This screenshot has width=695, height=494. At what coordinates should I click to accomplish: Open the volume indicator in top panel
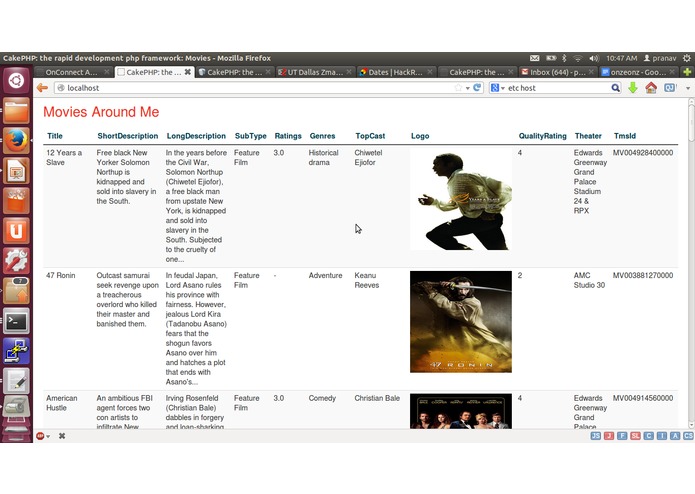click(x=593, y=58)
